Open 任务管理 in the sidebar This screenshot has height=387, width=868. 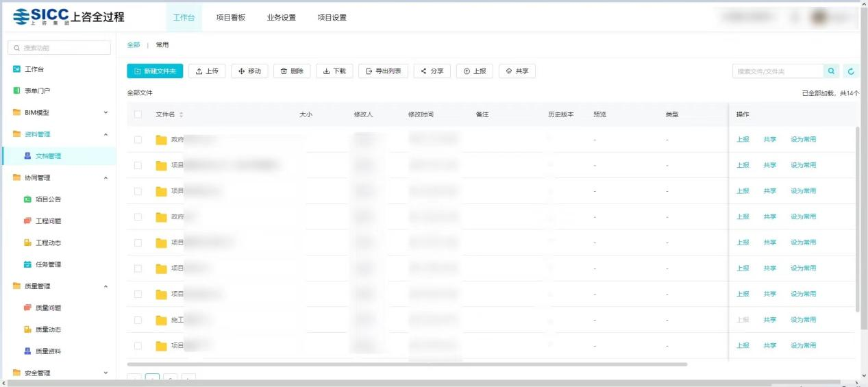(48, 264)
